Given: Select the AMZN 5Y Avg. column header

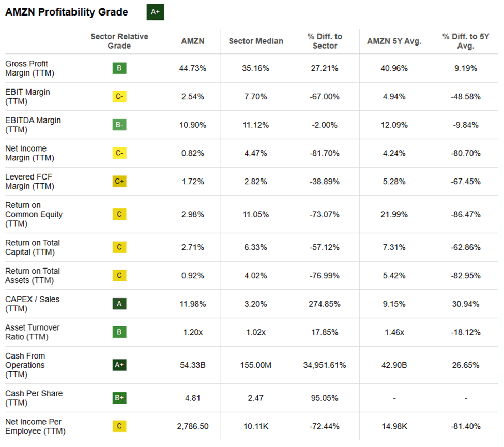Looking at the screenshot, I should (394, 41).
